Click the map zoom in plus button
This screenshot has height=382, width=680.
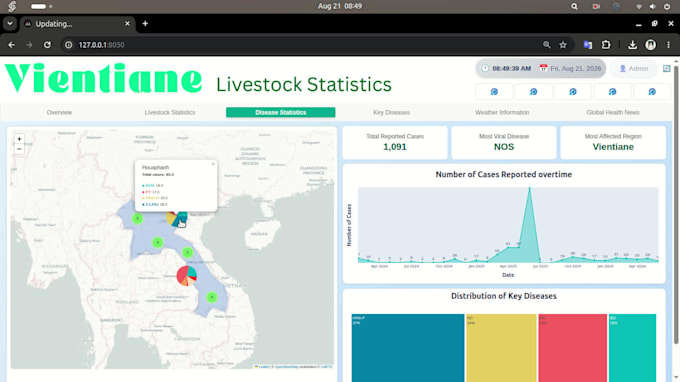(x=19, y=139)
